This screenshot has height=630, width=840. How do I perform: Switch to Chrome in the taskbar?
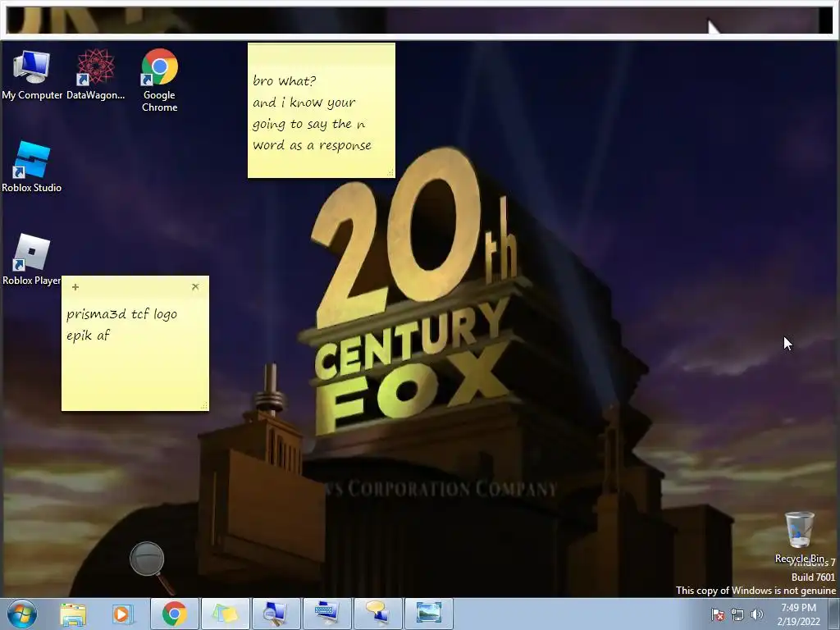pos(174,614)
